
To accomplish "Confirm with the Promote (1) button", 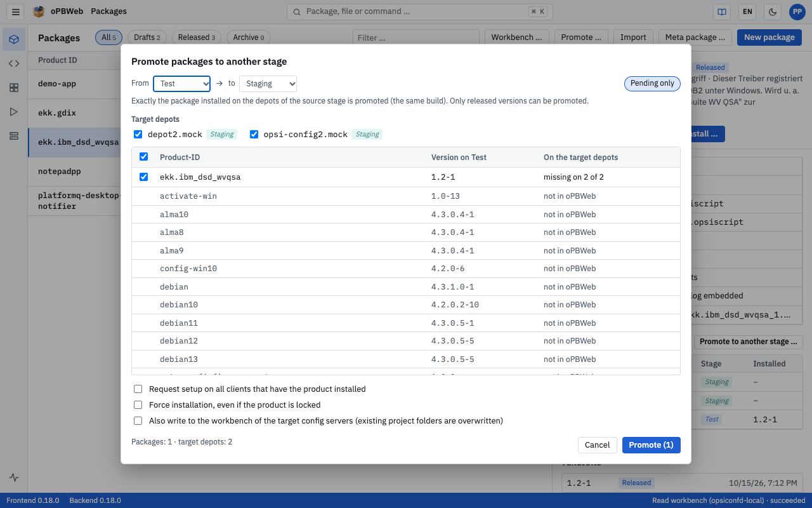I will 652,445.
